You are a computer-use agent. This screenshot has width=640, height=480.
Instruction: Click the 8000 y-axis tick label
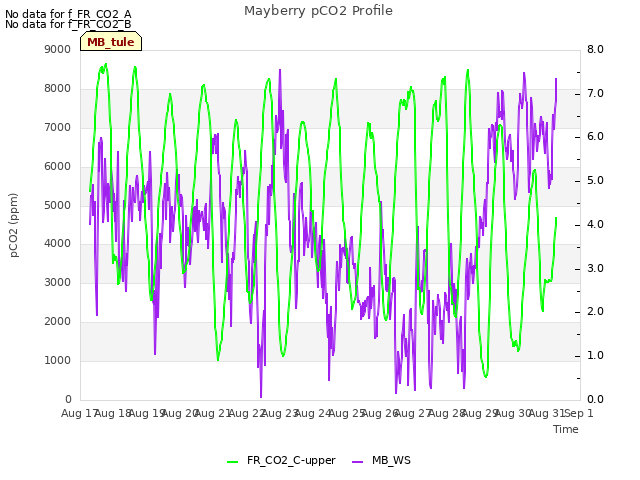click(58, 89)
